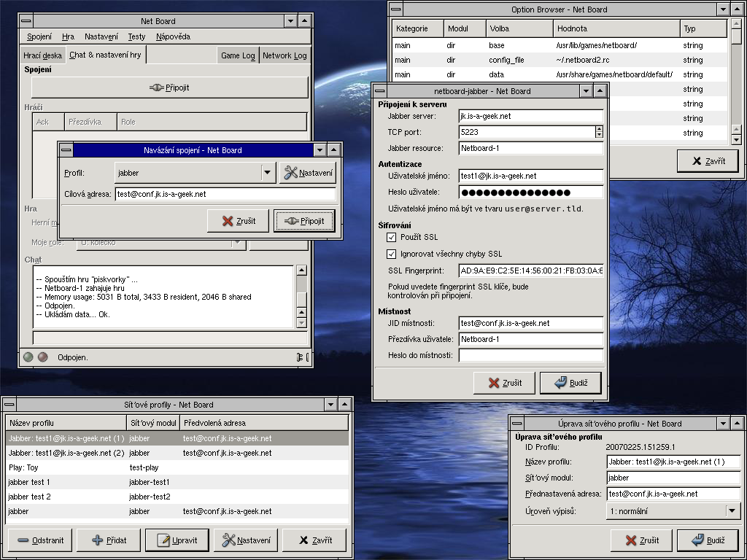The width and height of the screenshot is (747, 560).
Task: Click the Option Browser vertical scrollbar down arrow
Action: [x=736, y=139]
